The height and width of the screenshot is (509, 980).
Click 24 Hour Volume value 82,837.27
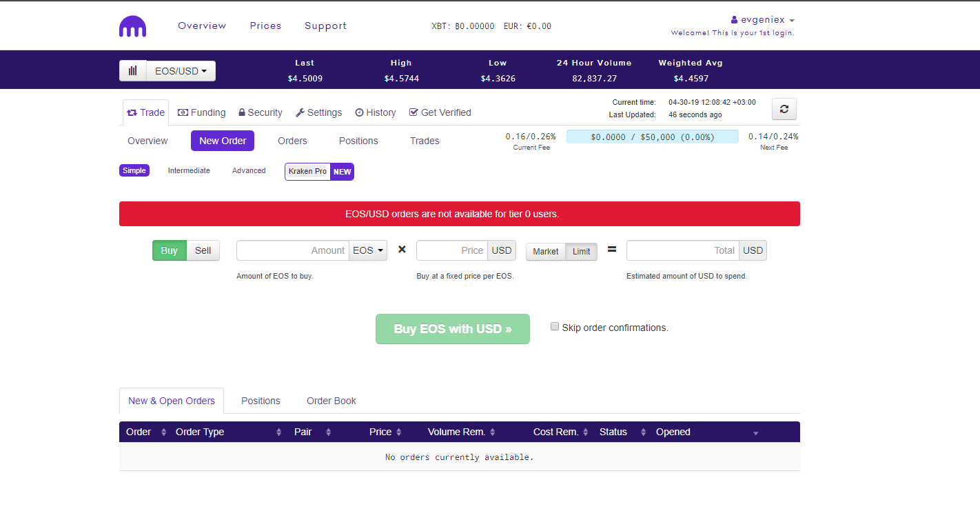[594, 79]
